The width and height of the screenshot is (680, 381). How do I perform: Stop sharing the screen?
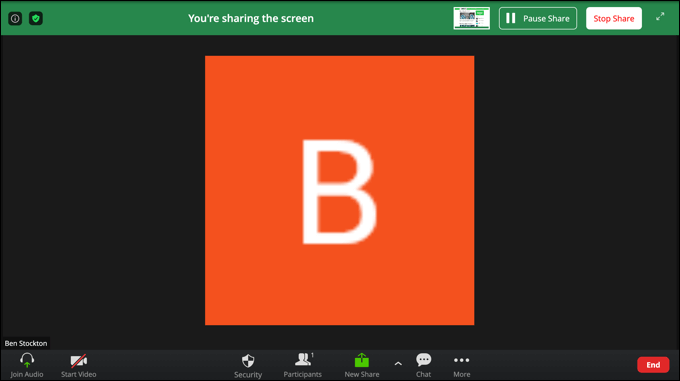click(614, 19)
